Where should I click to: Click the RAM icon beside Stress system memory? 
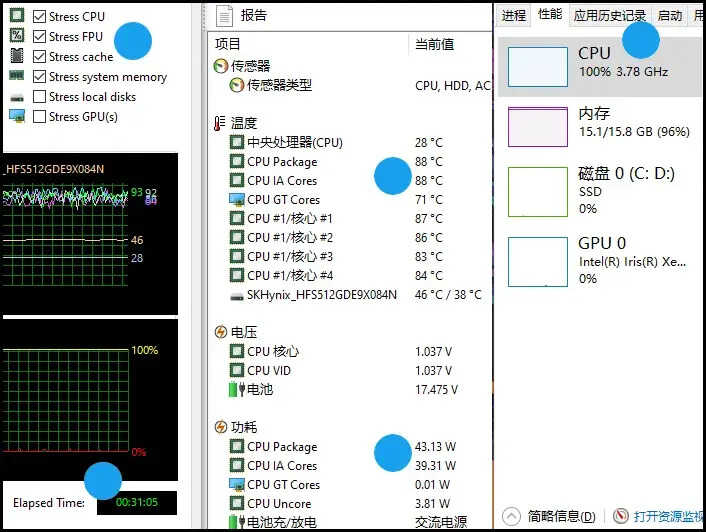(17, 75)
